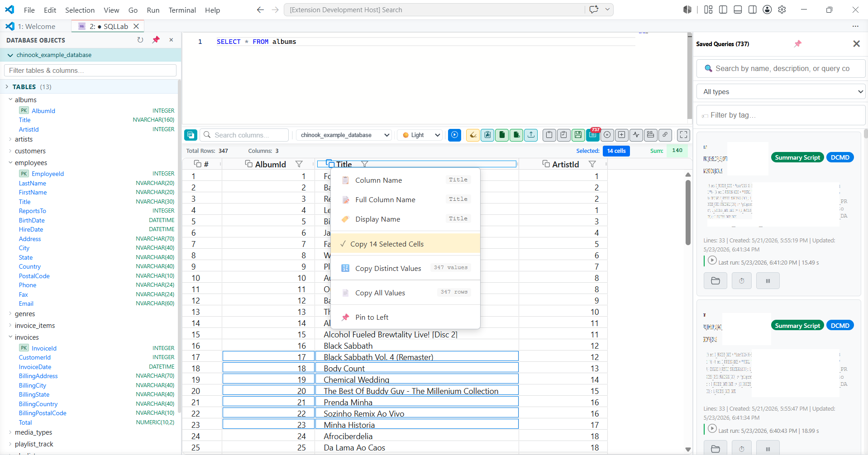The image size is (868, 455).
Task: Collapse chinook_example_database node
Action: click(10, 55)
